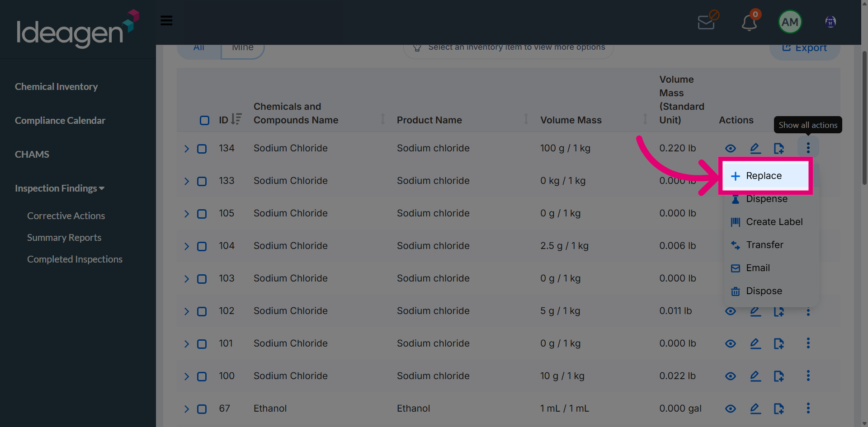Open CHAMS in sidebar

(32, 154)
